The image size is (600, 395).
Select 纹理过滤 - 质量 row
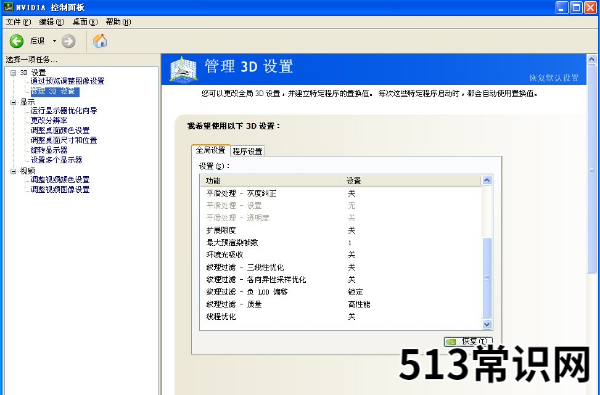[341, 304]
